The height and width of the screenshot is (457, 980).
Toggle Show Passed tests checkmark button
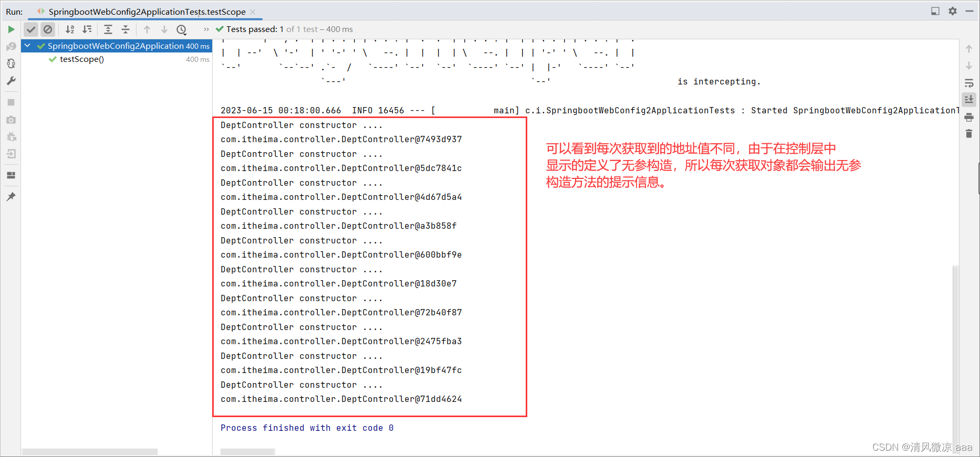click(x=31, y=29)
